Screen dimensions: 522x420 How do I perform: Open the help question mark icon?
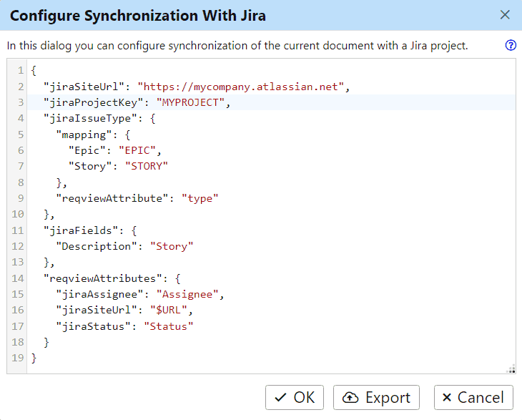(511, 46)
